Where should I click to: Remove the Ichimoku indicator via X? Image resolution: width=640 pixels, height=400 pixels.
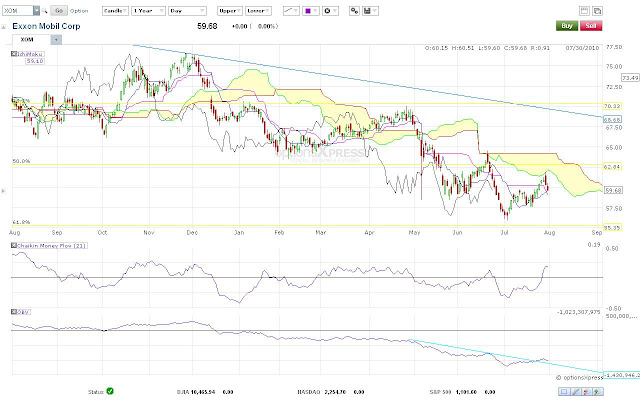point(13,54)
